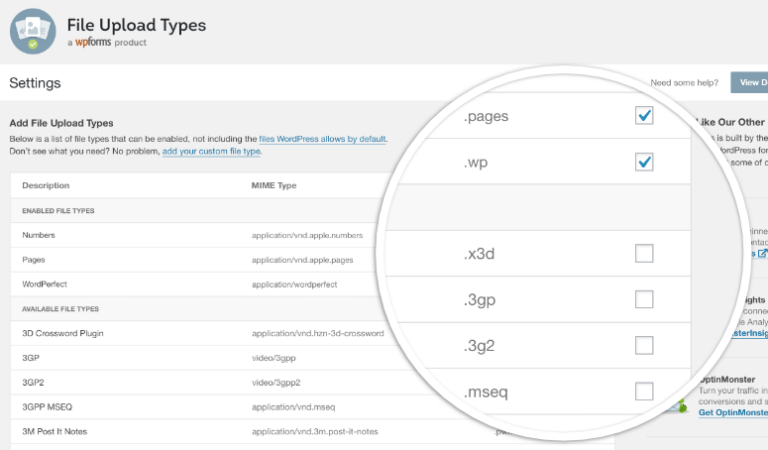Select the 3GP2 description row

[x=33, y=382]
